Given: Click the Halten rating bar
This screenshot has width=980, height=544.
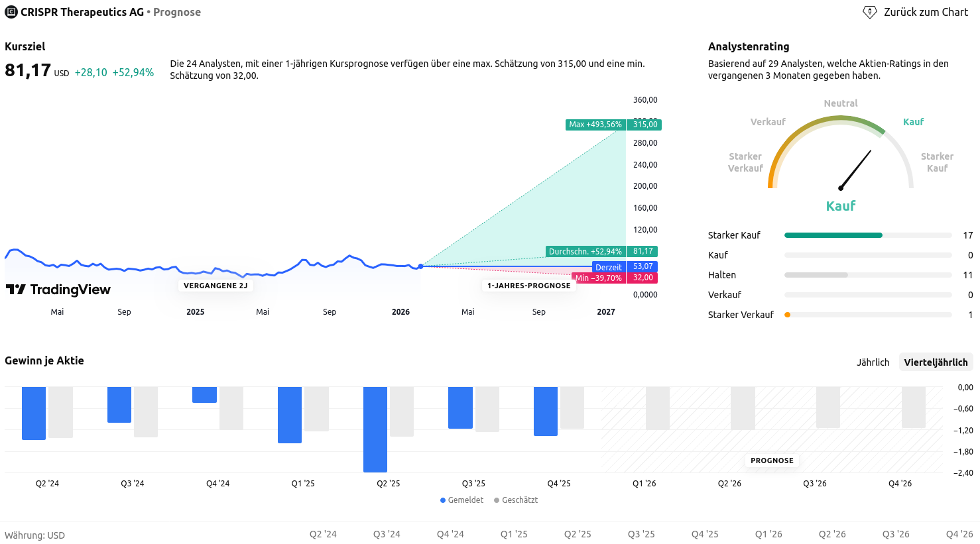Looking at the screenshot, I should point(816,275).
